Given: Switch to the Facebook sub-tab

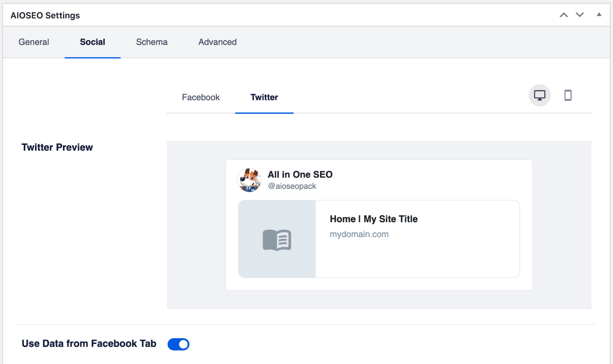Looking at the screenshot, I should pos(201,97).
